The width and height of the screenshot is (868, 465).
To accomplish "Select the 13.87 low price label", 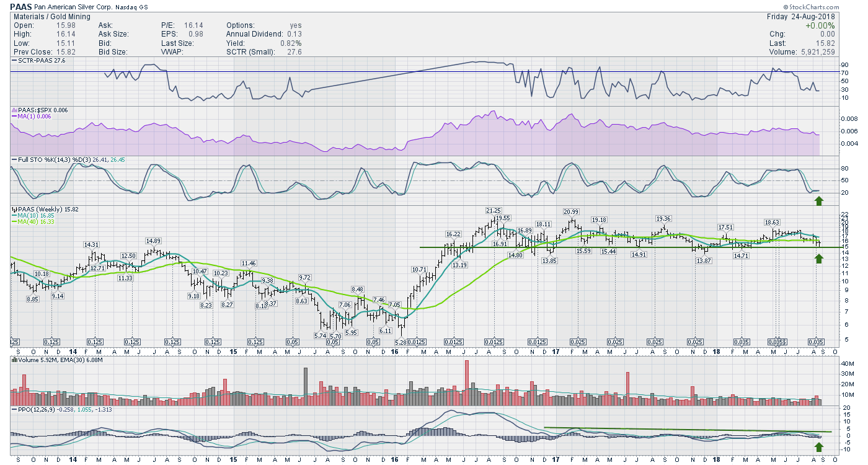I will pos(703,262).
